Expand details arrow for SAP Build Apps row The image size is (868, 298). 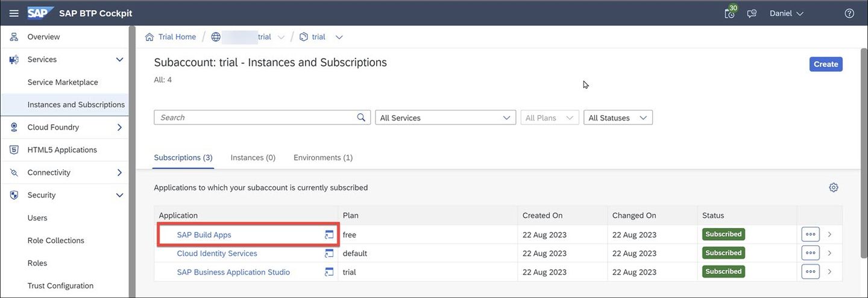click(x=830, y=235)
